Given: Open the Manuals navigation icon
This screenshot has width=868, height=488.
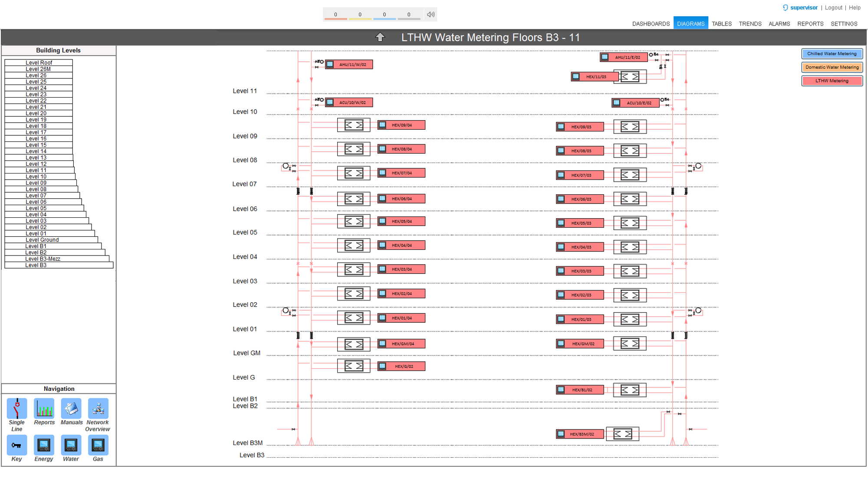Looking at the screenshot, I should 71,409.
